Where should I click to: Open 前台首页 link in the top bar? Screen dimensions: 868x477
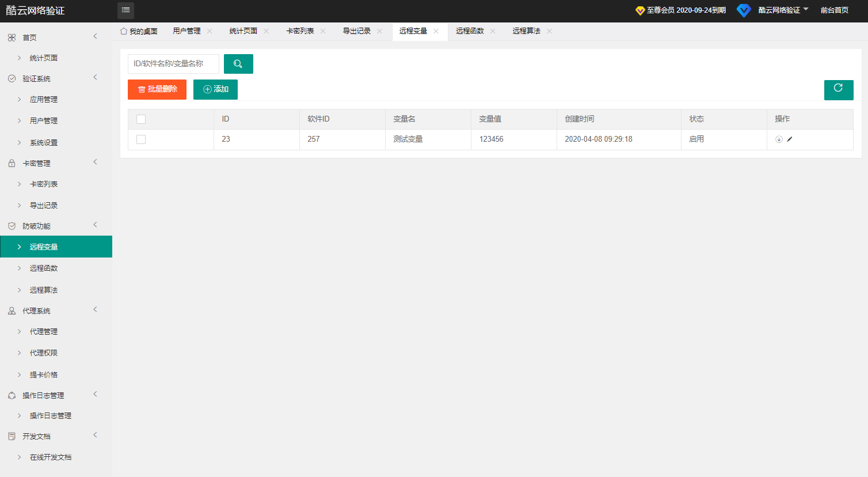(x=835, y=10)
